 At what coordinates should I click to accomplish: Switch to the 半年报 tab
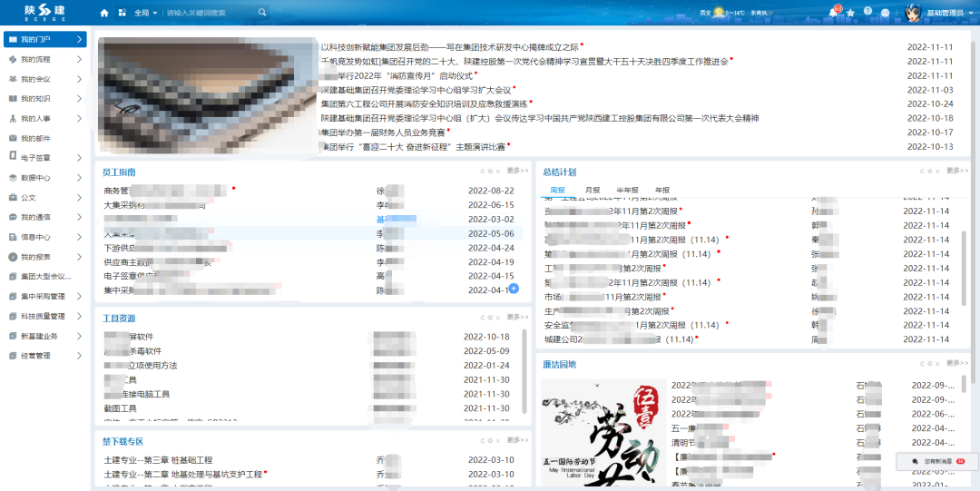pos(627,191)
